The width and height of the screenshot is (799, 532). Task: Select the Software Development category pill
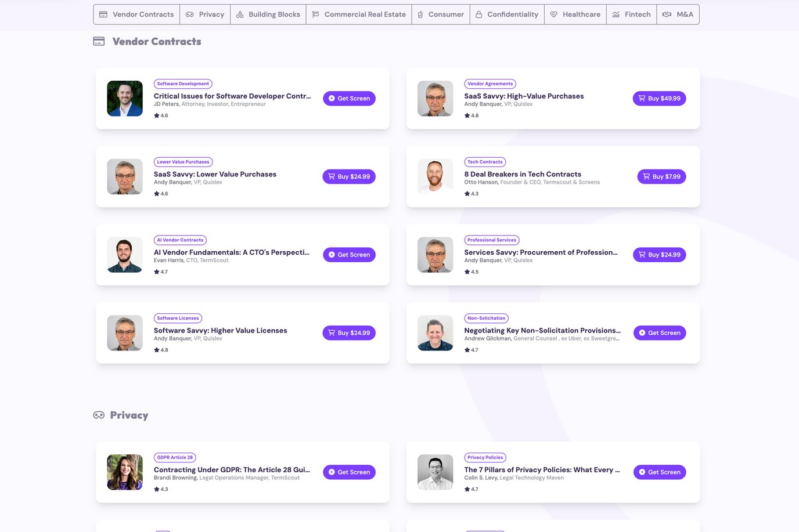(x=182, y=83)
